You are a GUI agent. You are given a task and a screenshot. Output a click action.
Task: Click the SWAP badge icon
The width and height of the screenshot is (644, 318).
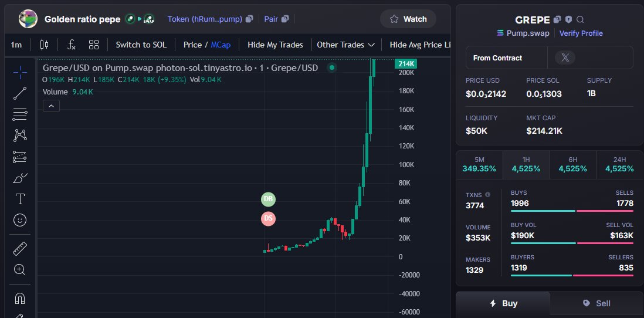[148, 19]
